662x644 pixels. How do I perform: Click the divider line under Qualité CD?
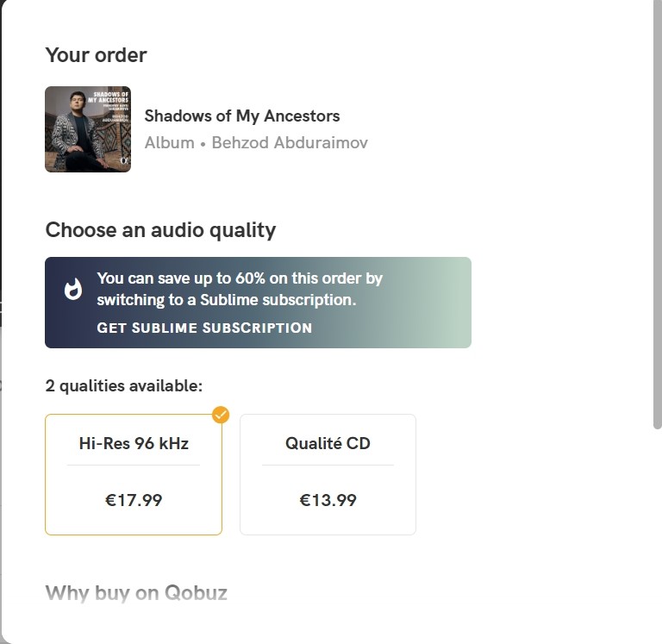(x=328, y=465)
